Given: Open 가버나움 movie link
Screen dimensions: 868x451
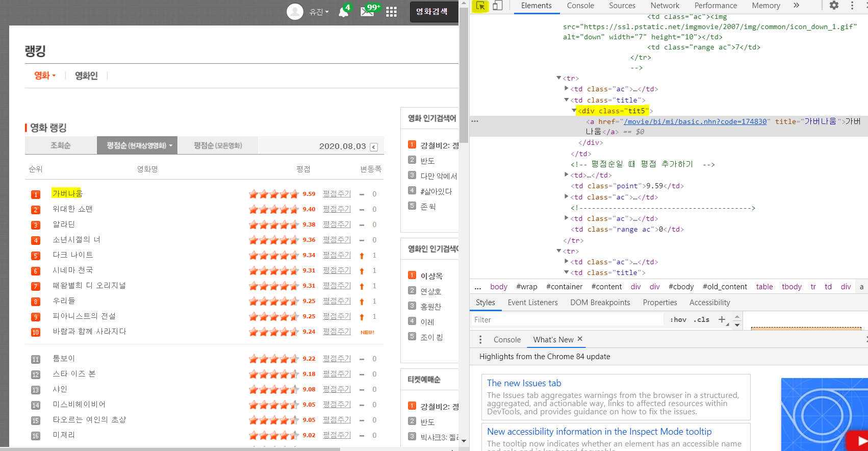Looking at the screenshot, I should point(67,193).
